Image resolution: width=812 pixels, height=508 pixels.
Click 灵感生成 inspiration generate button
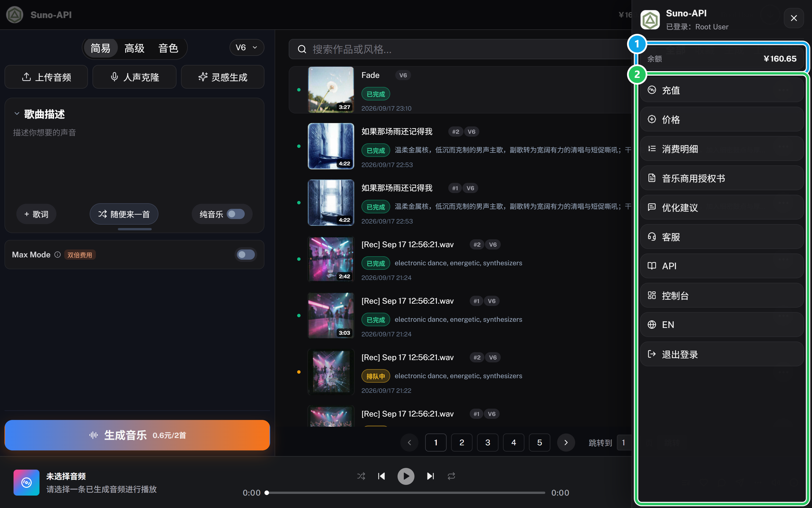point(222,77)
